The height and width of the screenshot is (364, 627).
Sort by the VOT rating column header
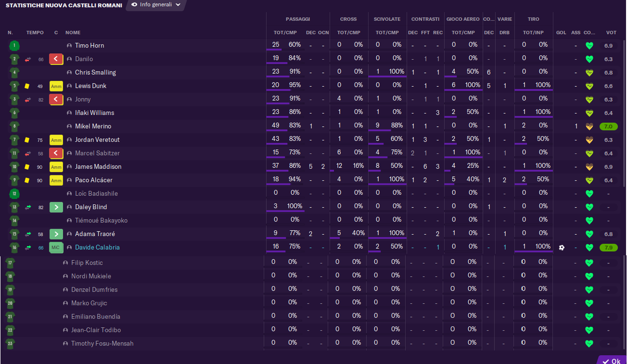pyautogui.click(x=611, y=33)
